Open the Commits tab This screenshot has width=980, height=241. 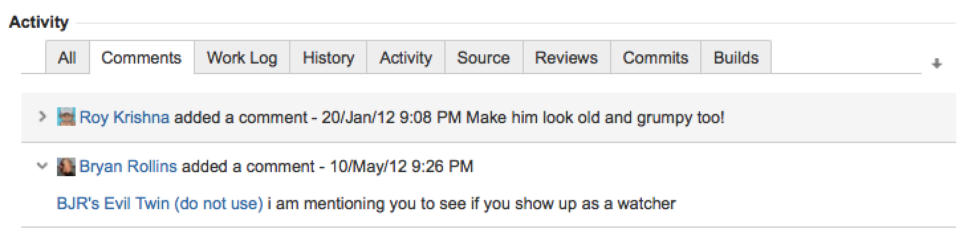(x=656, y=58)
